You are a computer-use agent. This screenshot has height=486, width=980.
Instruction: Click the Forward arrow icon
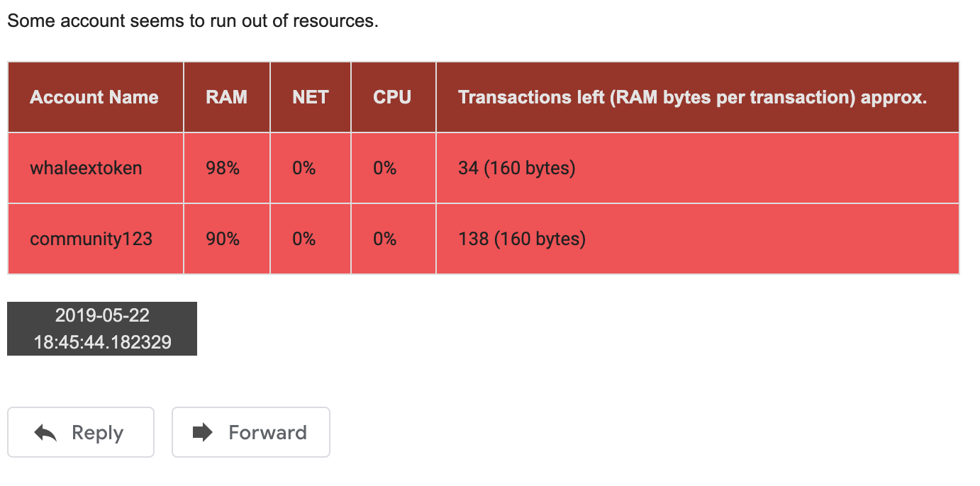(x=203, y=432)
